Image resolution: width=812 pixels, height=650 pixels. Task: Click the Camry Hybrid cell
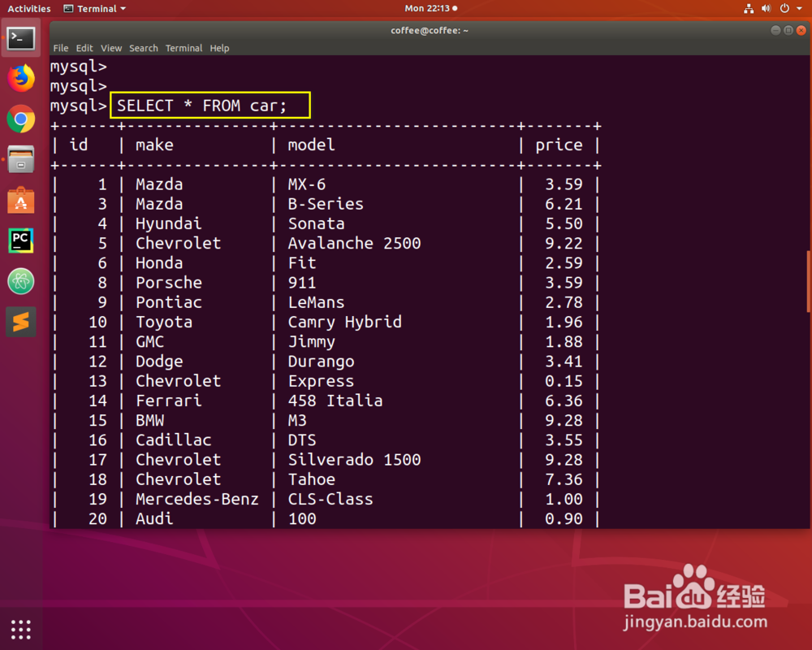[345, 323]
